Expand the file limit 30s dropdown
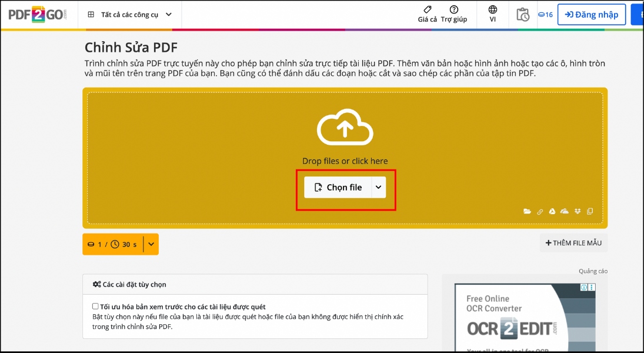This screenshot has width=644, height=353. coord(151,244)
